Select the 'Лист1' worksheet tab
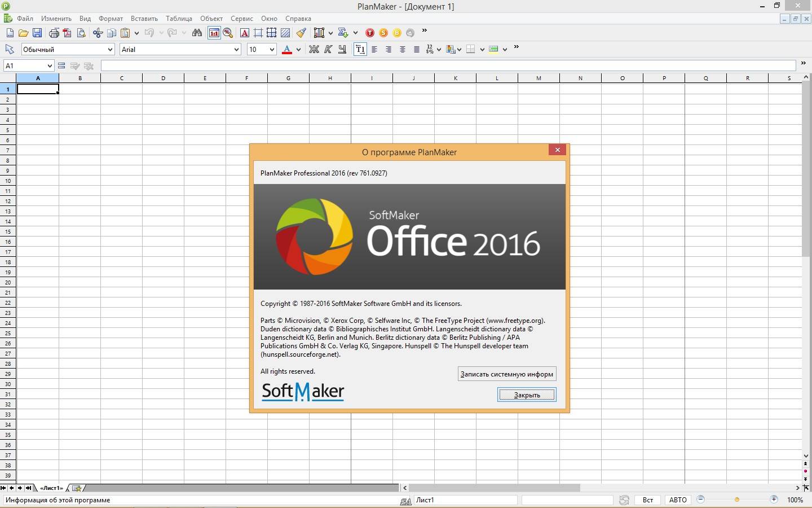The height and width of the screenshot is (508, 812). click(x=51, y=488)
